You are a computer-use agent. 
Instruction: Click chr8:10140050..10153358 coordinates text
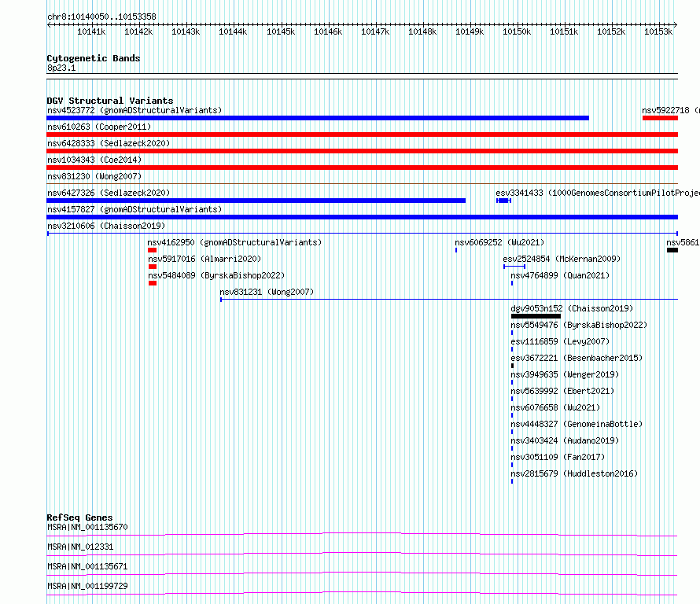(x=101, y=17)
